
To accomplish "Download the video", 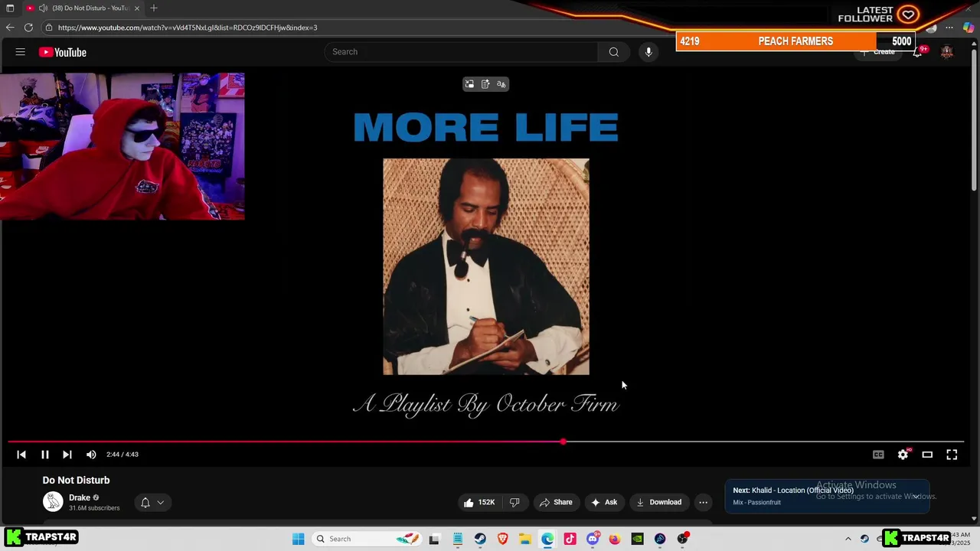I will tap(658, 502).
